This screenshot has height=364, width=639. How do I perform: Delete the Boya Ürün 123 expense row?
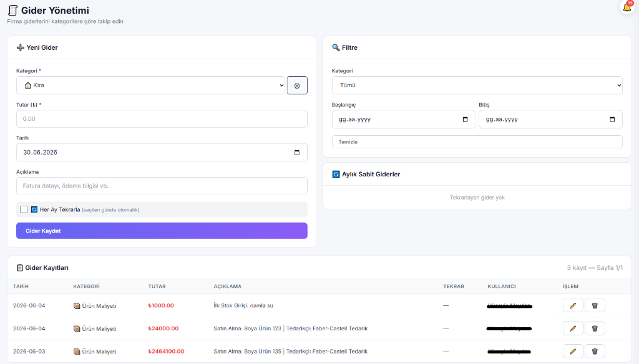(595, 328)
